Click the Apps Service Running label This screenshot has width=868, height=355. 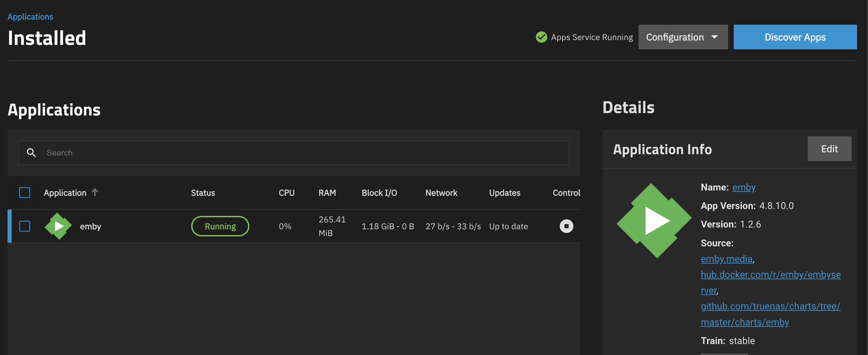click(x=592, y=37)
